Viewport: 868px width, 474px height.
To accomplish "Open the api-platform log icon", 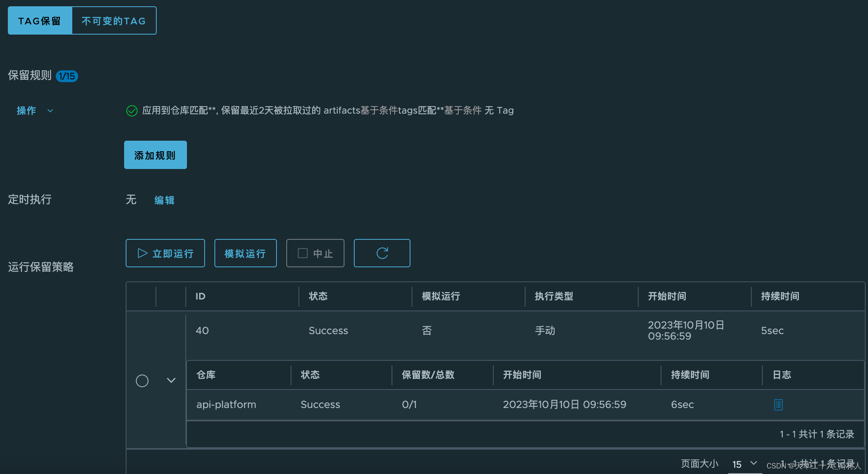I will coord(778,404).
